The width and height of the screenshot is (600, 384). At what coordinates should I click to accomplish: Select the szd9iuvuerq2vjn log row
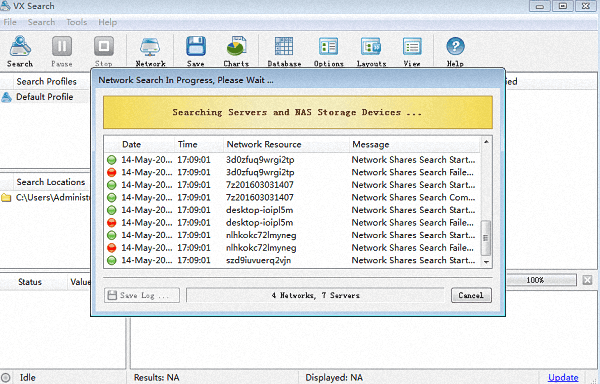(x=292, y=260)
